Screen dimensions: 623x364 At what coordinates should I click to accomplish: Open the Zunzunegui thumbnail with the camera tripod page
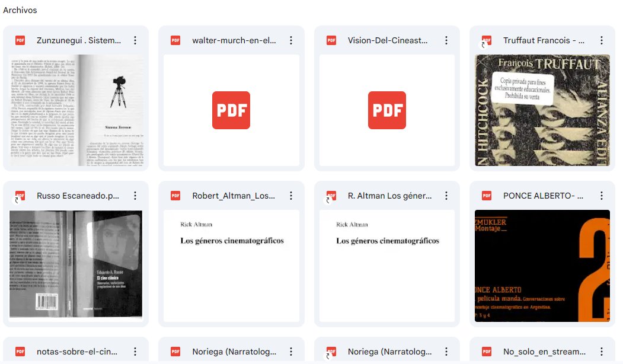pos(76,110)
